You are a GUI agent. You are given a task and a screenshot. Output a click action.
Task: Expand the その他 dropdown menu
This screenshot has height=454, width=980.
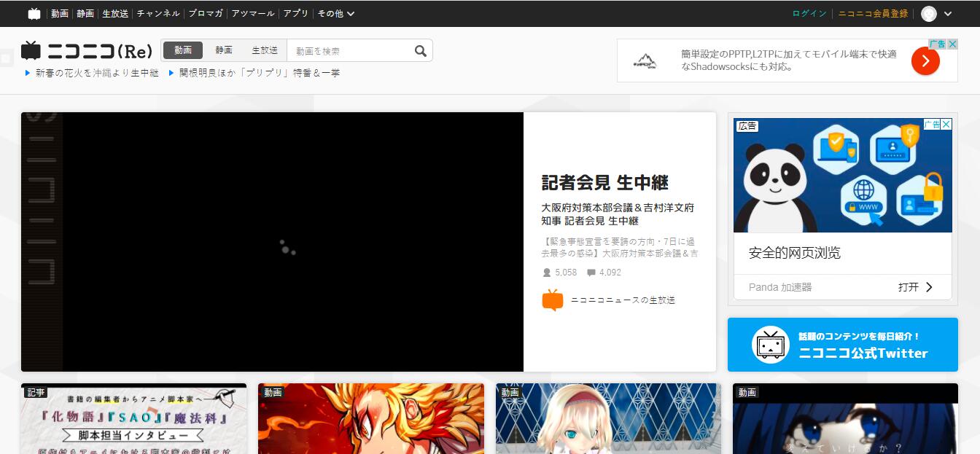pyautogui.click(x=336, y=14)
